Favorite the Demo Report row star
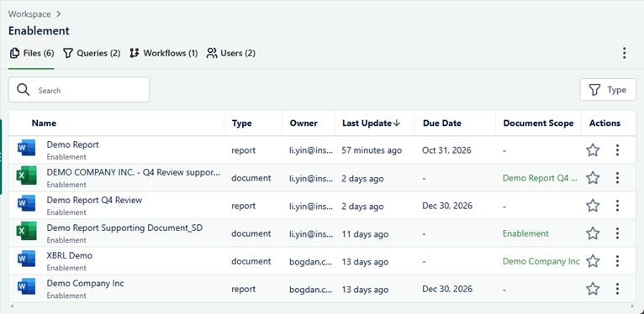The height and width of the screenshot is (314, 644). pos(593,150)
